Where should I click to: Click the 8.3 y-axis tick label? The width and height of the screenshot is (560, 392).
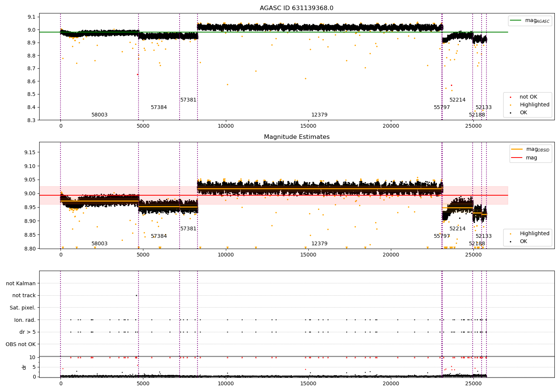coord(32,120)
